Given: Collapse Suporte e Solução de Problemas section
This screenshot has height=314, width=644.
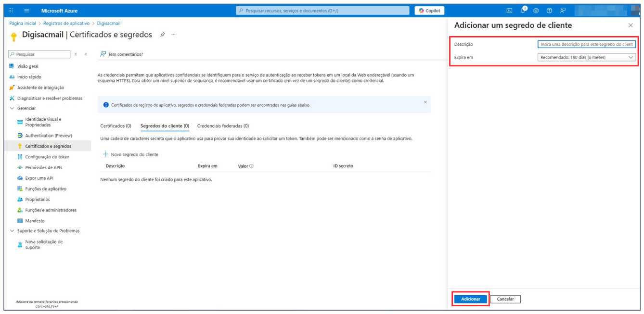Looking at the screenshot, I should click(x=12, y=231).
